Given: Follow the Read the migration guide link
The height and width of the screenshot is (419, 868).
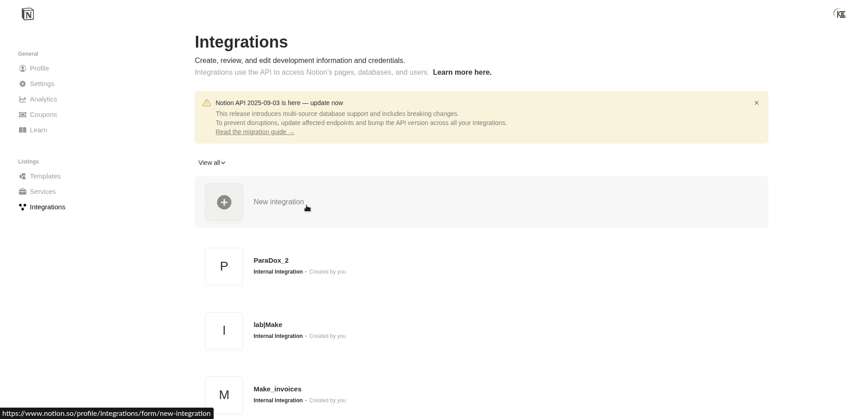Looking at the screenshot, I should tap(254, 132).
